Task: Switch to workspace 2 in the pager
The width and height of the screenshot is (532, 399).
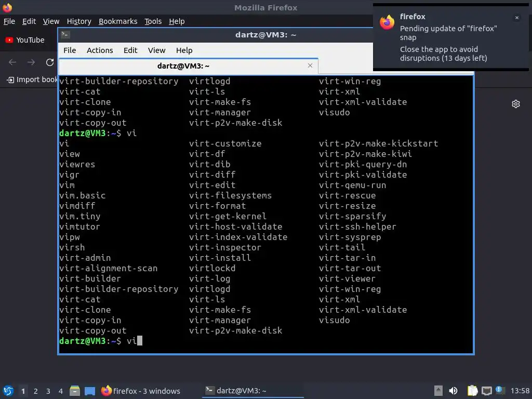Action: tap(36, 391)
